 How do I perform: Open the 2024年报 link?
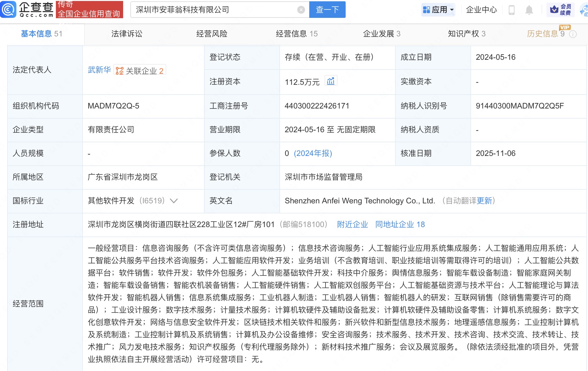[x=313, y=153]
